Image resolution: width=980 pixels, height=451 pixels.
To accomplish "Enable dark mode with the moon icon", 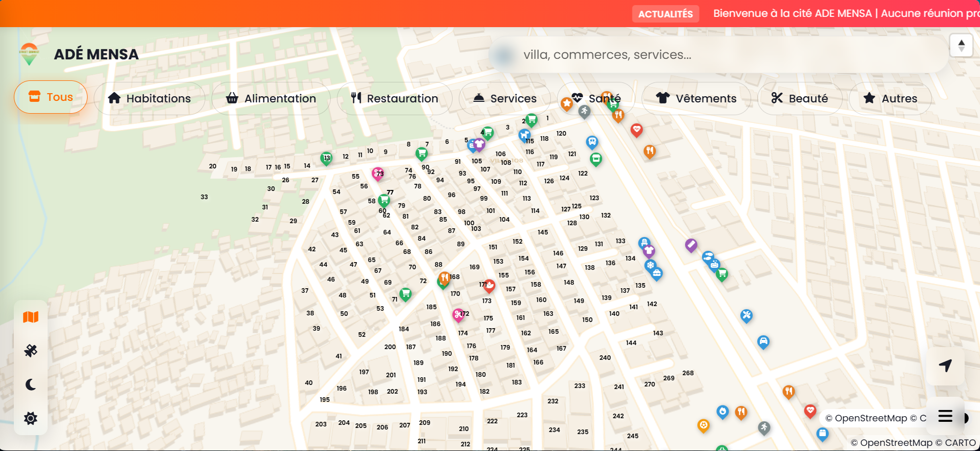I will (x=31, y=384).
